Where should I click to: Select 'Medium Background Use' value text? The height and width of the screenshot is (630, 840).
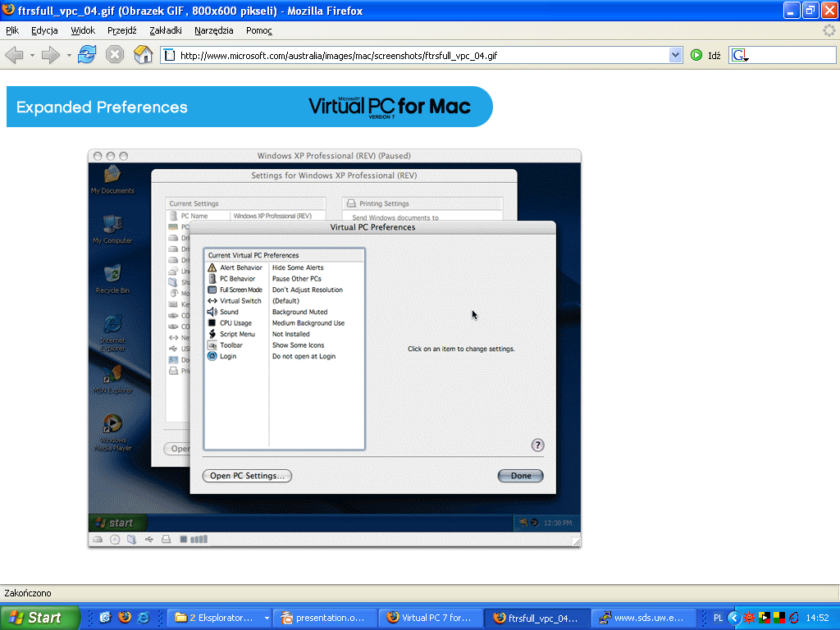tap(308, 323)
